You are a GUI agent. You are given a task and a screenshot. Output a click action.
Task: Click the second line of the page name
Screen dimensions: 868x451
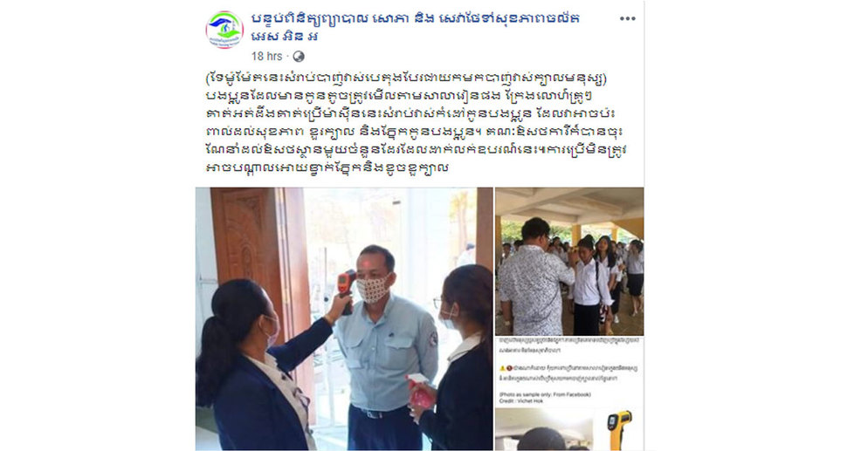[285, 37]
